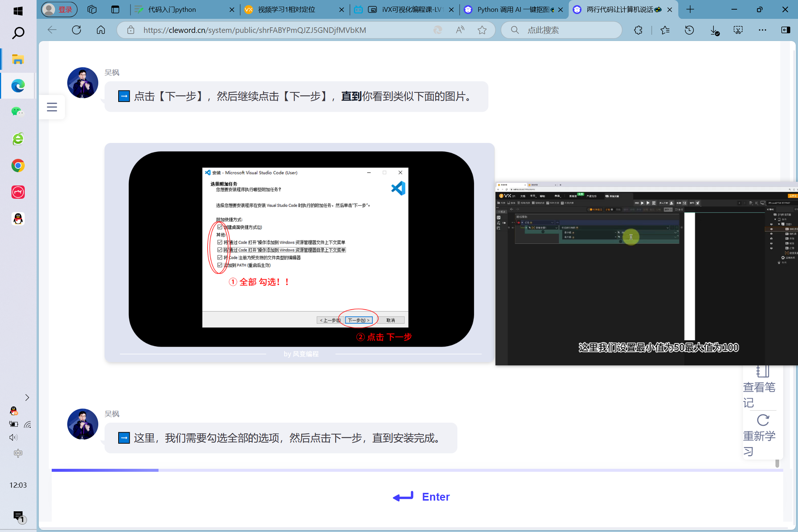Click the Enter button to continue
Viewport: 798px width, 532px height.
421,497
